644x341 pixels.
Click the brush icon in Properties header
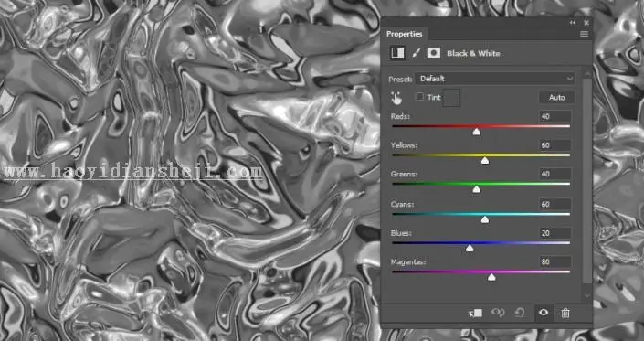coord(416,53)
